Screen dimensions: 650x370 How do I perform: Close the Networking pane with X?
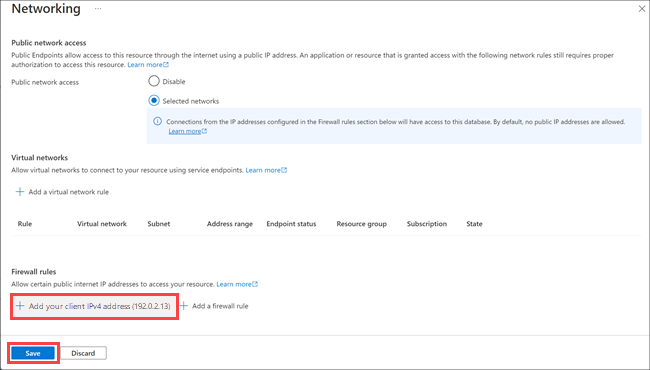pyautogui.click(x=642, y=9)
